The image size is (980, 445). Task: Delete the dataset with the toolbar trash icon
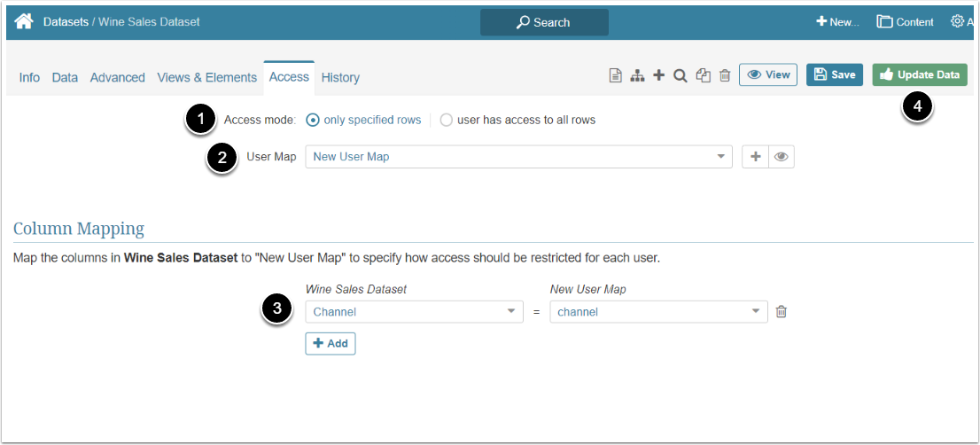725,76
